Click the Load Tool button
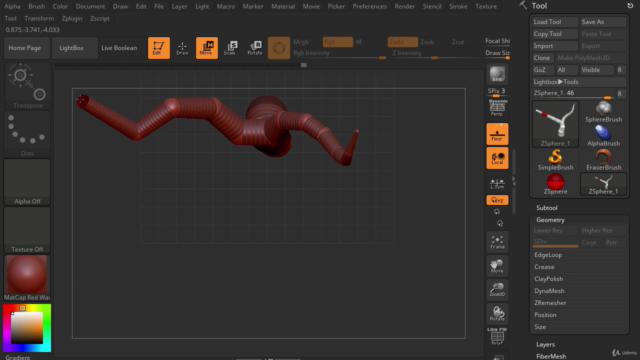Image resolution: width=640 pixels, height=360 pixels. click(x=555, y=22)
